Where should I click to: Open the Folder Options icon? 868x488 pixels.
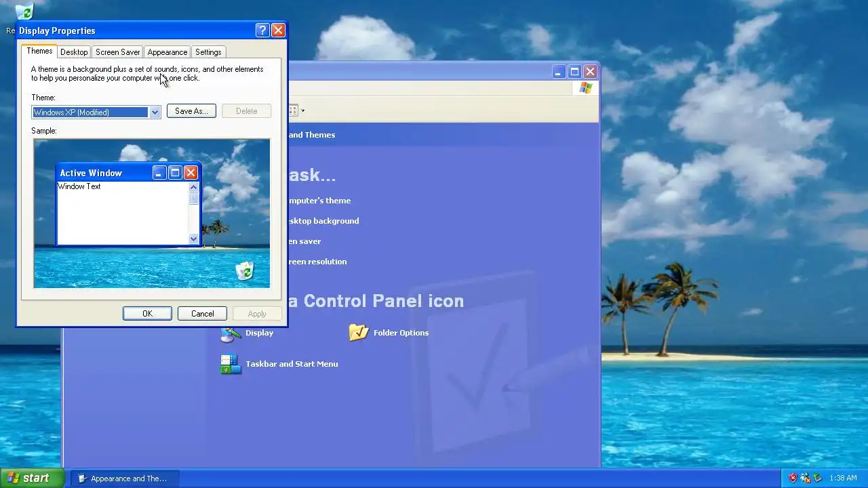[359, 332]
